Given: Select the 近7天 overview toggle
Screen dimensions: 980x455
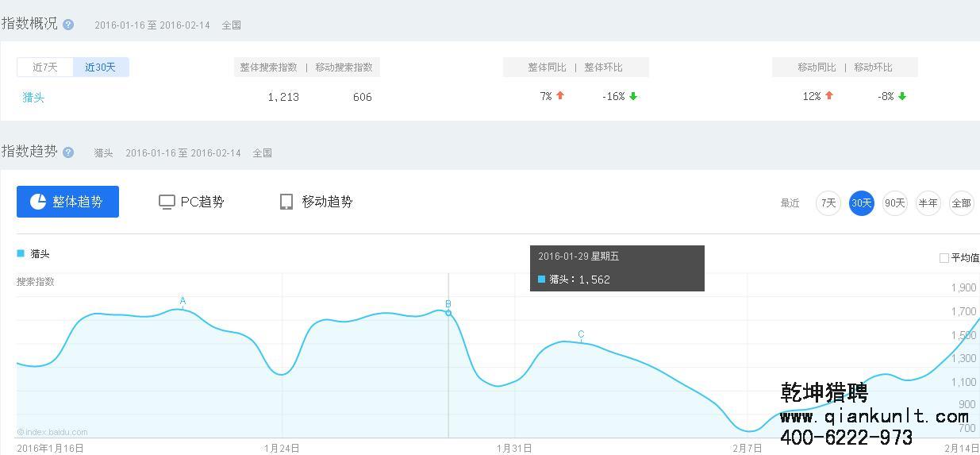Looking at the screenshot, I should tap(45, 67).
